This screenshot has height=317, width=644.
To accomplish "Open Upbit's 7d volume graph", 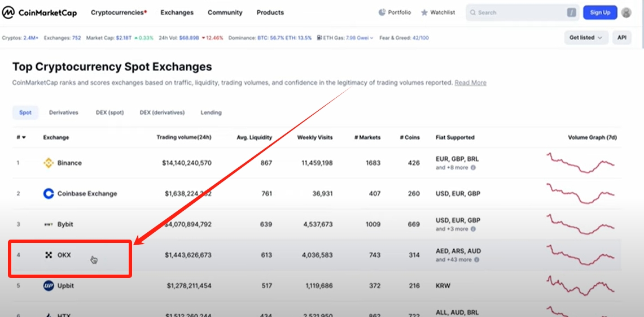I will tap(580, 285).
